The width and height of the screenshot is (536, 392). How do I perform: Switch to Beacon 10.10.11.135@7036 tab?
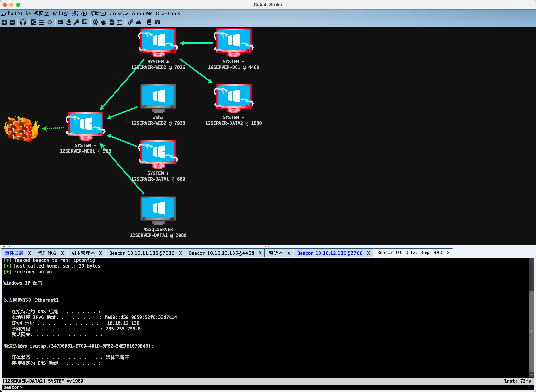(x=142, y=253)
